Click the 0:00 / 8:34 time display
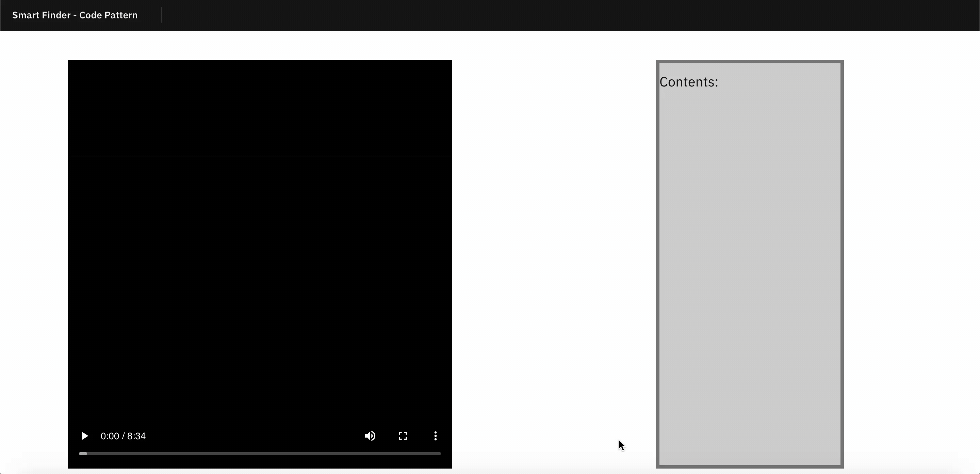Image resolution: width=980 pixels, height=474 pixels. pos(123,436)
